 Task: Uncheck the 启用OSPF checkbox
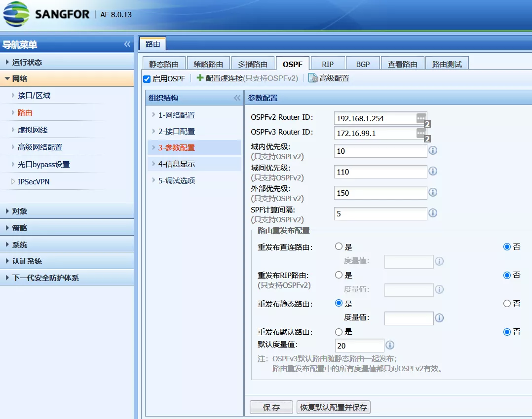(147, 79)
